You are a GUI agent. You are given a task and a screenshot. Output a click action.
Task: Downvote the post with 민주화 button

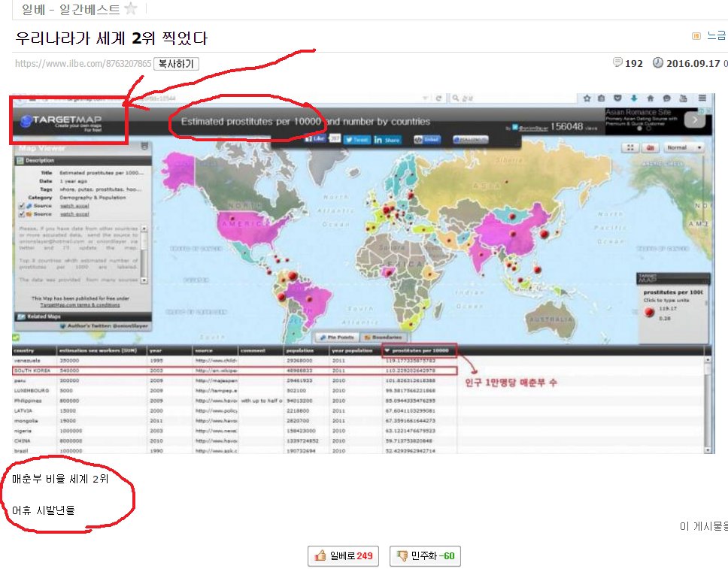pyautogui.click(x=425, y=555)
